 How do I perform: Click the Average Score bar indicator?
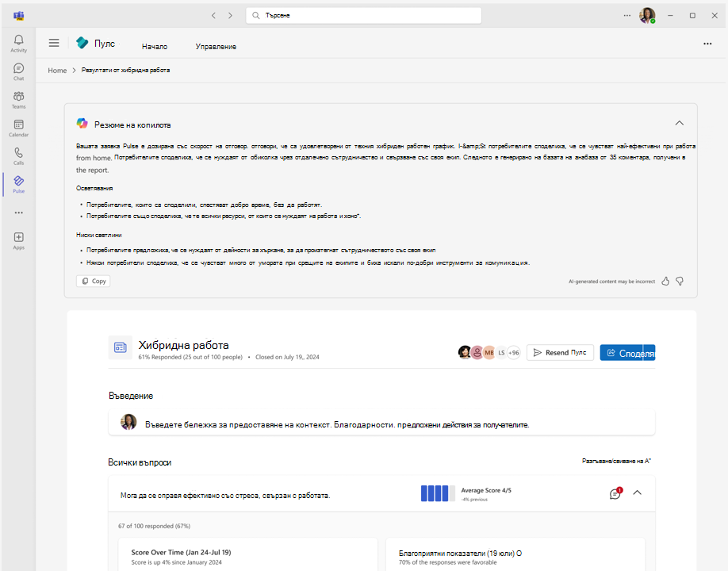(x=438, y=493)
